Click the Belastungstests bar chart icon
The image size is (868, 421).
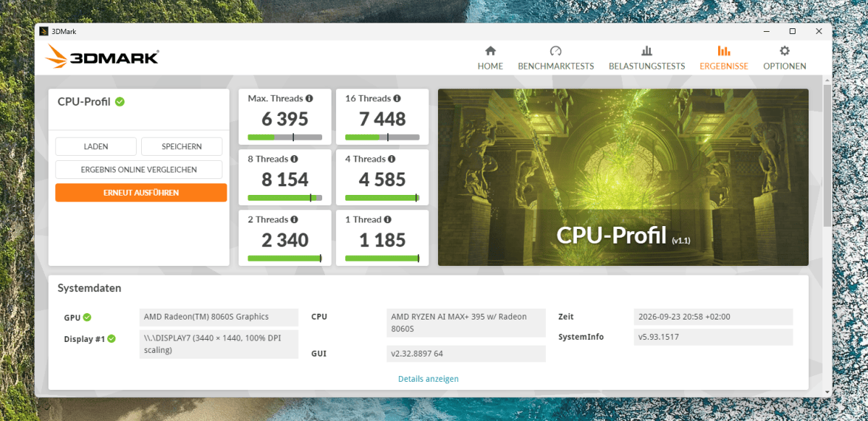coord(646,51)
